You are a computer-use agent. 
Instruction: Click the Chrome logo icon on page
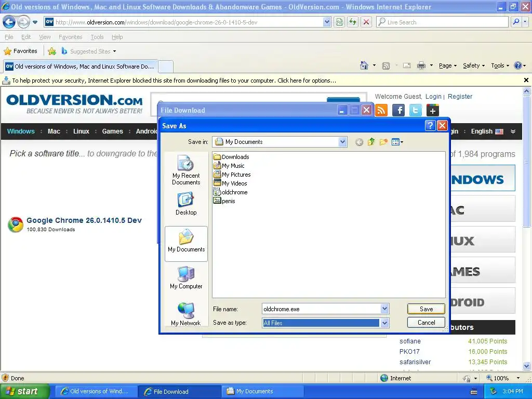16,224
